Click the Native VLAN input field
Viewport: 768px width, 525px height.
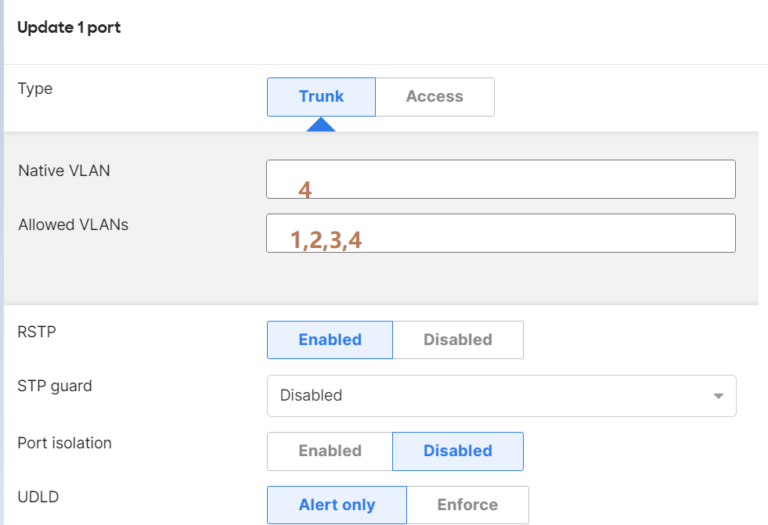pos(501,179)
